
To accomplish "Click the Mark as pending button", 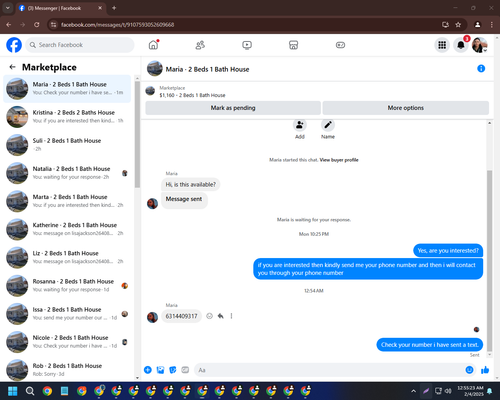I will pos(233,108).
